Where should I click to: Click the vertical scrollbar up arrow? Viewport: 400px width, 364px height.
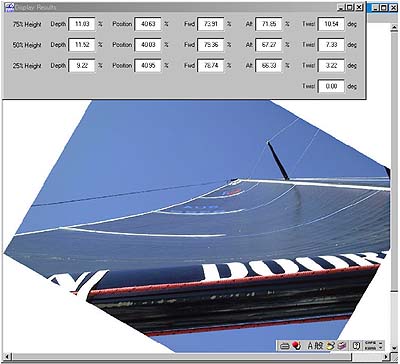click(x=394, y=26)
